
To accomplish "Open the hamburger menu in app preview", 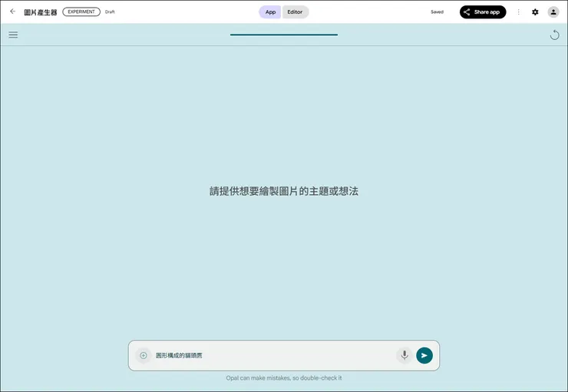I will click(x=13, y=35).
